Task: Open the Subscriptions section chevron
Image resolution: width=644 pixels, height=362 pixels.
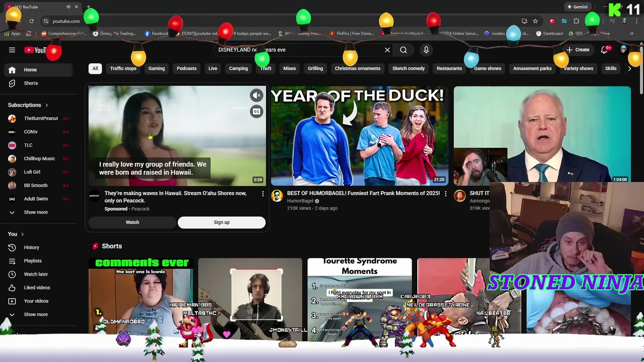Action: (46, 105)
